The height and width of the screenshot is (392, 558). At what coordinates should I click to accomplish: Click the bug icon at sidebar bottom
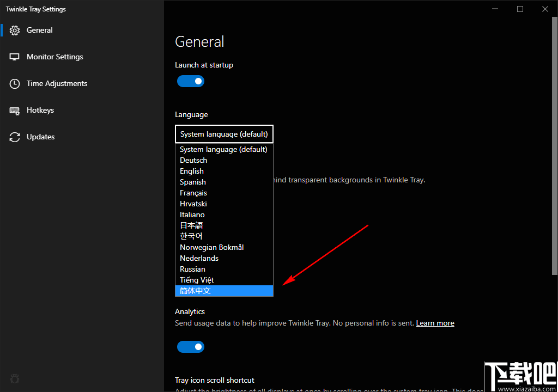[x=15, y=379]
